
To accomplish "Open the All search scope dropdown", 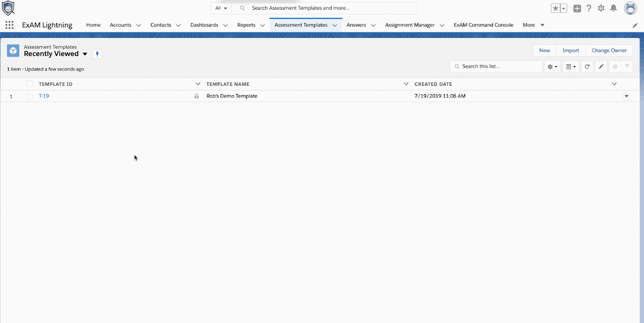I will 221,8.
